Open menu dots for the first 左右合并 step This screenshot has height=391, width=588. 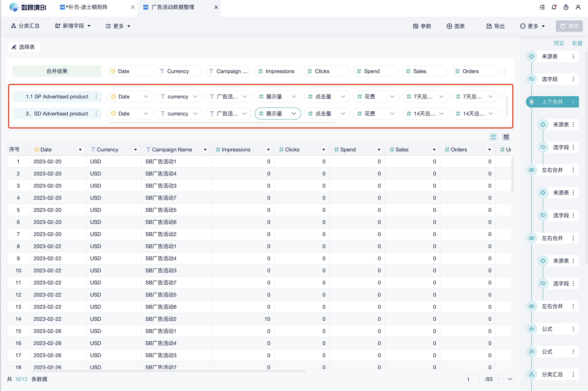tap(573, 170)
